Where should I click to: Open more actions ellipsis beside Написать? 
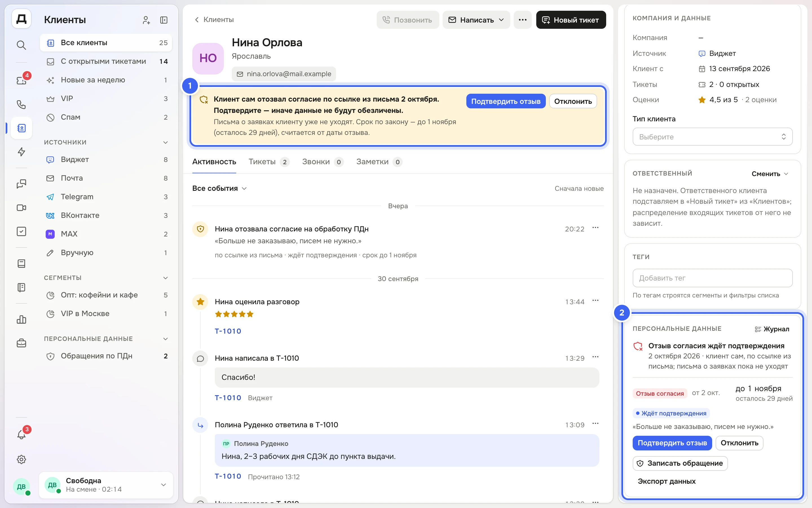[522, 20]
